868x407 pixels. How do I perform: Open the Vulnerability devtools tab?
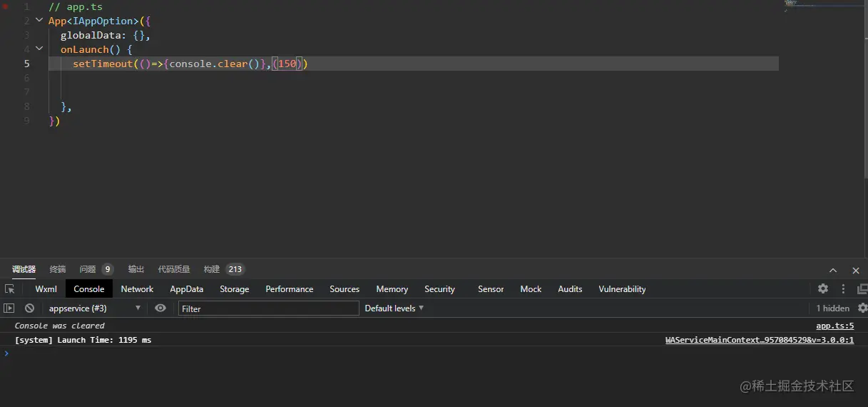coord(622,289)
